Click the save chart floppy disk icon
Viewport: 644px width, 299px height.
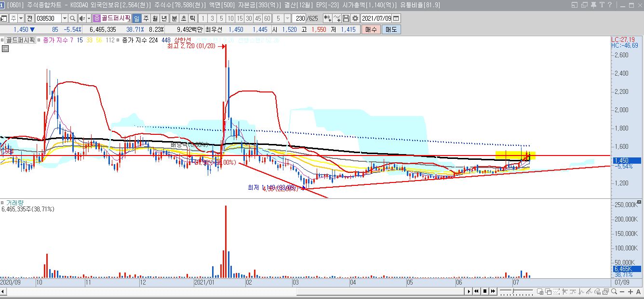pyautogui.click(x=346, y=18)
